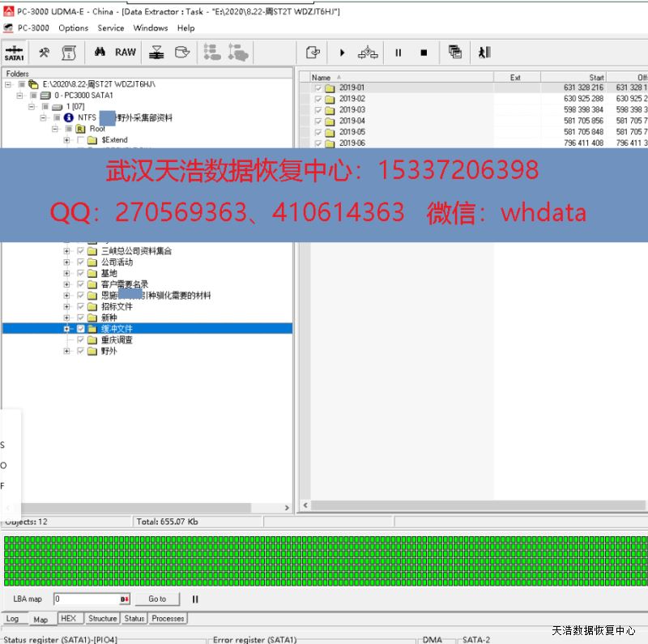Click the exit (running man) toolbar icon
This screenshot has width=648, height=644.
[x=484, y=53]
